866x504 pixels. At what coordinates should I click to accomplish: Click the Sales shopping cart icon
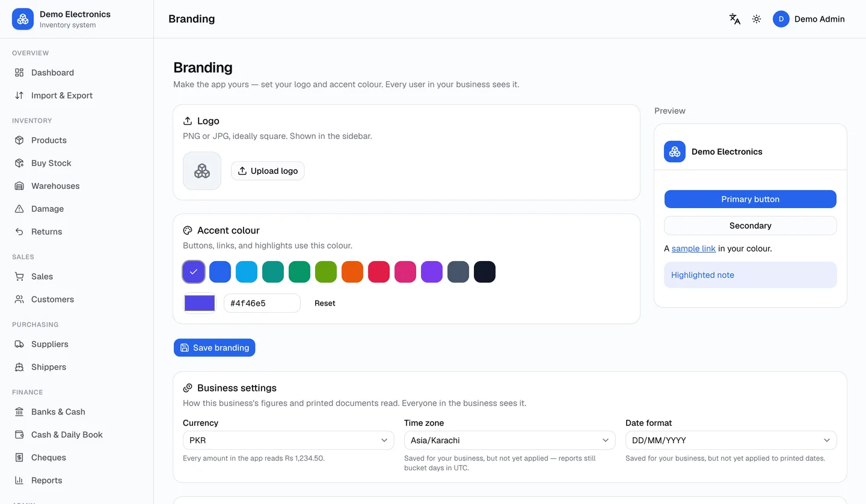19,277
